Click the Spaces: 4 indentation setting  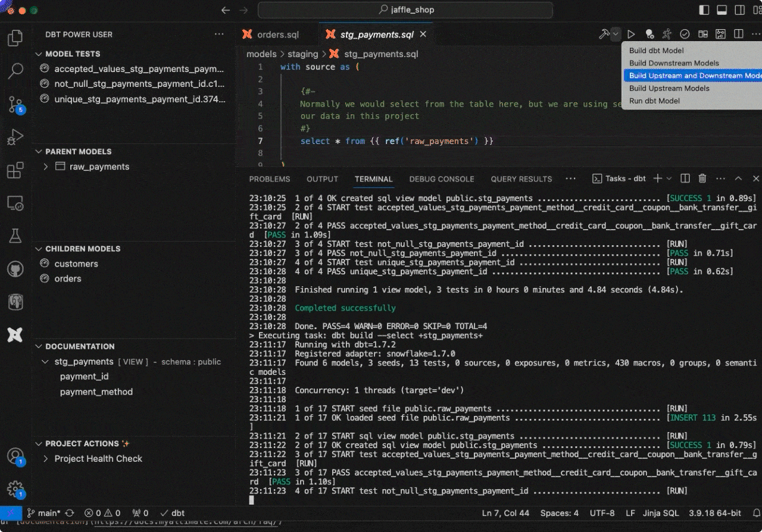point(559,513)
